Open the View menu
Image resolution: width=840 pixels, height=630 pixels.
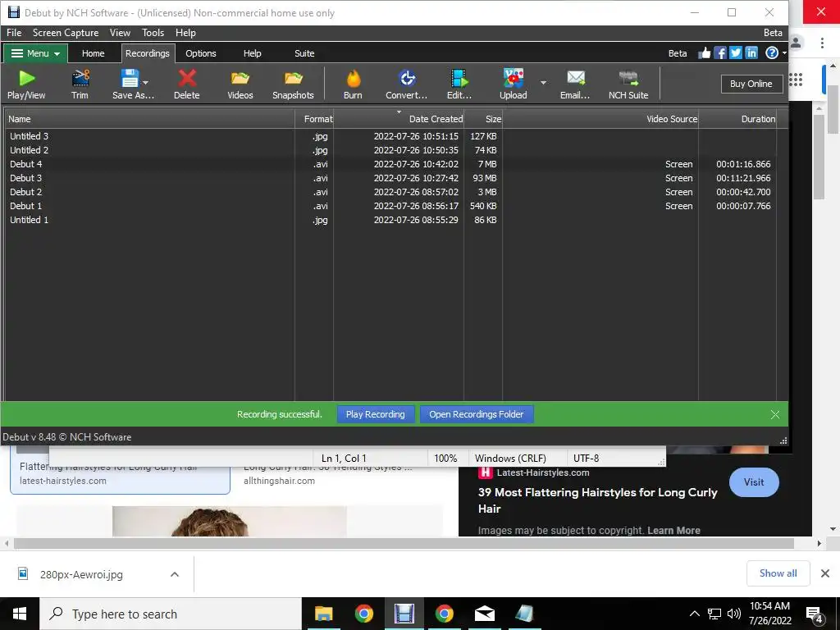120,33
